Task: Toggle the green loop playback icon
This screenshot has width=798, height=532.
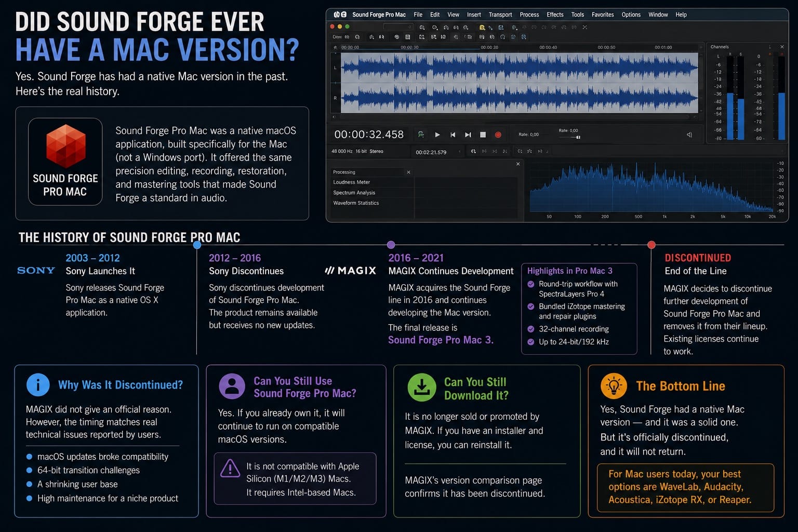Action: tap(421, 135)
